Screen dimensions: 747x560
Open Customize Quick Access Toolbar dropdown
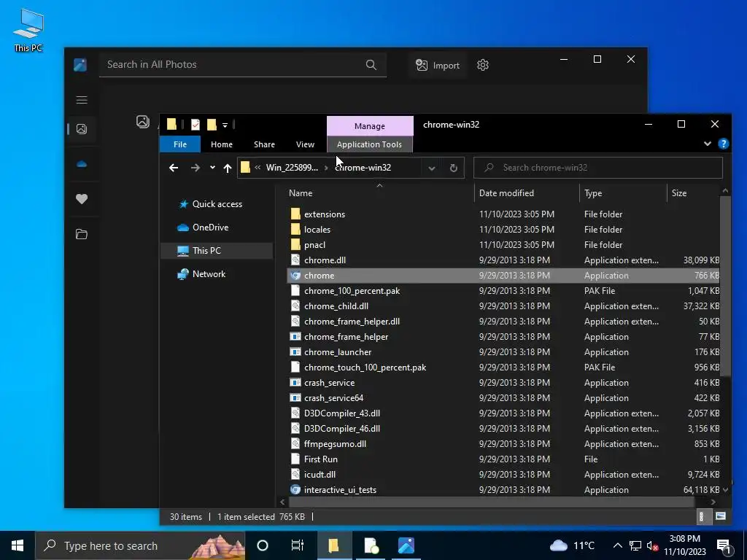[225, 125]
